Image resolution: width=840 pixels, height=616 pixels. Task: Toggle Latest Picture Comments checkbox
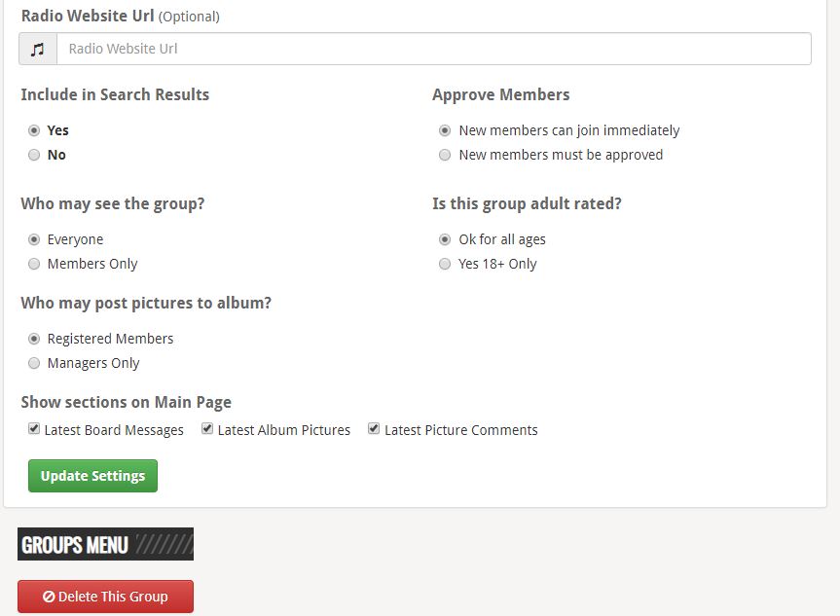click(x=374, y=429)
